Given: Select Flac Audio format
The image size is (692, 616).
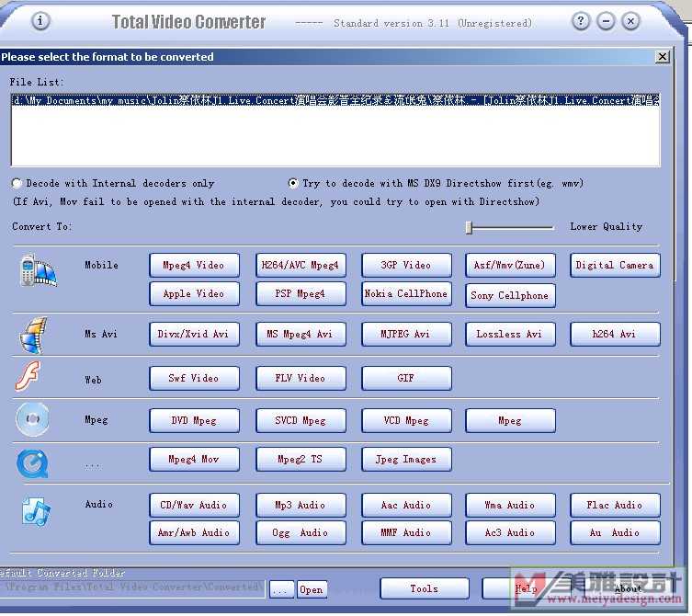Looking at the screenshot, I should click(x=615, y=505).
